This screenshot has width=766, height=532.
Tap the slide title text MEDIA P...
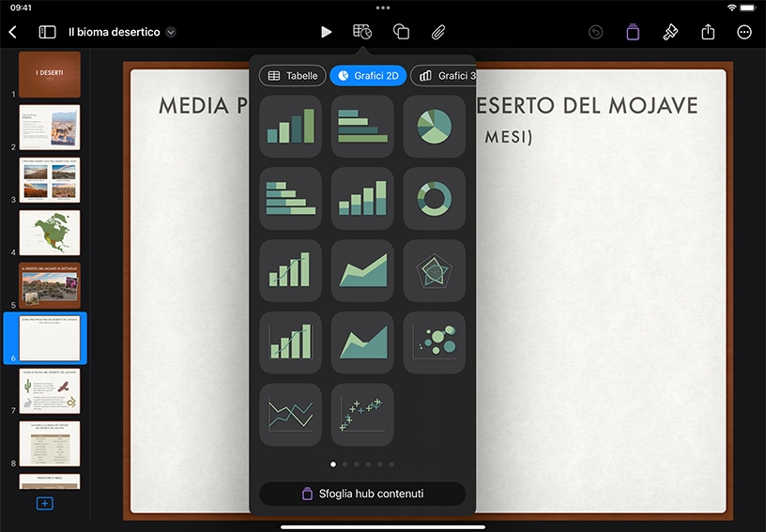pos(204,105)
